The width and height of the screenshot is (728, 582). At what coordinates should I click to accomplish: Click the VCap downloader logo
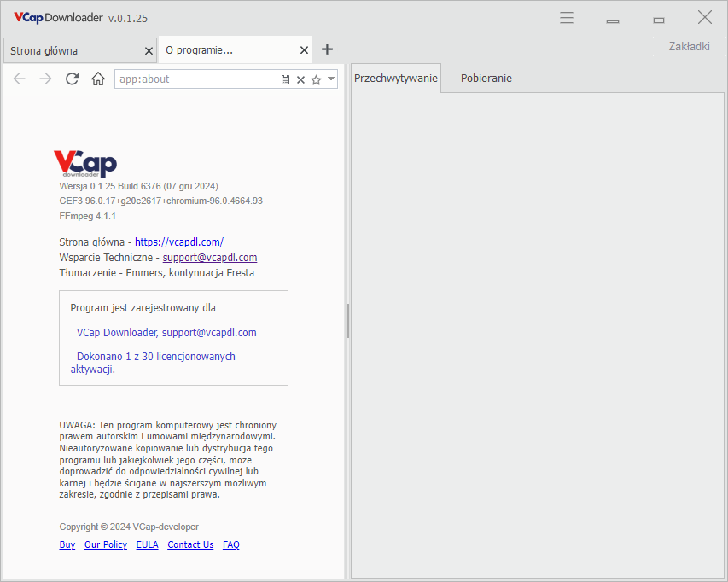[85, 163]
